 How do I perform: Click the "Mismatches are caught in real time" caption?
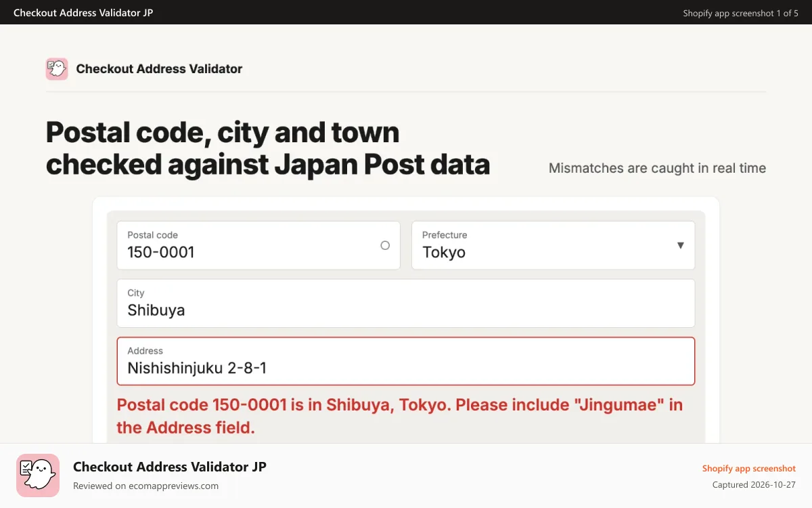tap(657, 168)
